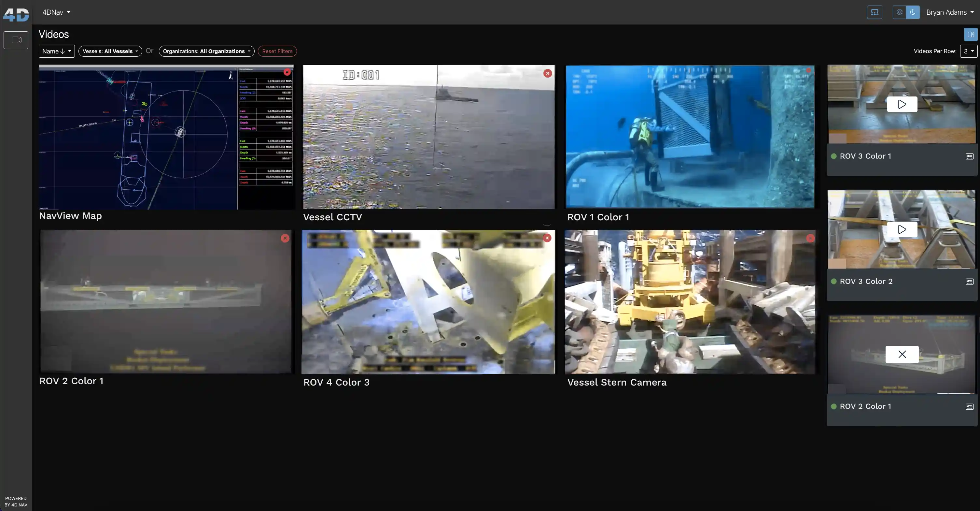This screenshot has height=511, width=980.
Task: Open the Videos camera sidebar icon
Action: click(x=16, y=40)
